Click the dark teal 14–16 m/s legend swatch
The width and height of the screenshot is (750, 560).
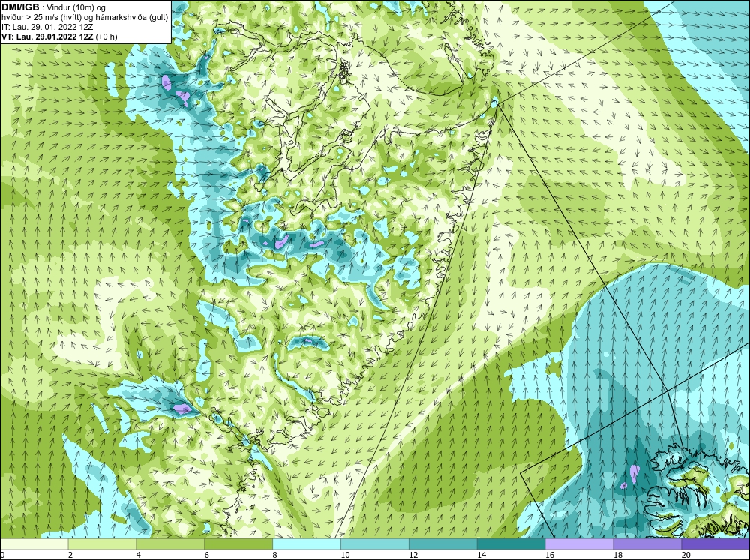point(511,544)
